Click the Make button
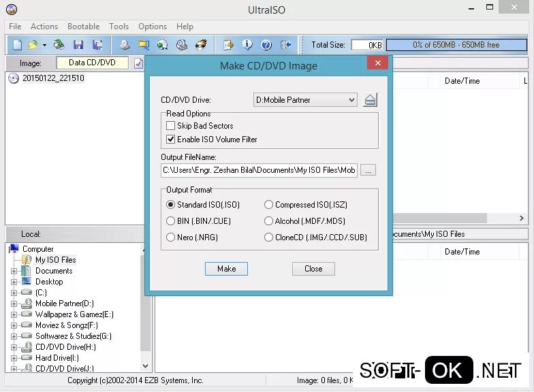 [226, 269]
